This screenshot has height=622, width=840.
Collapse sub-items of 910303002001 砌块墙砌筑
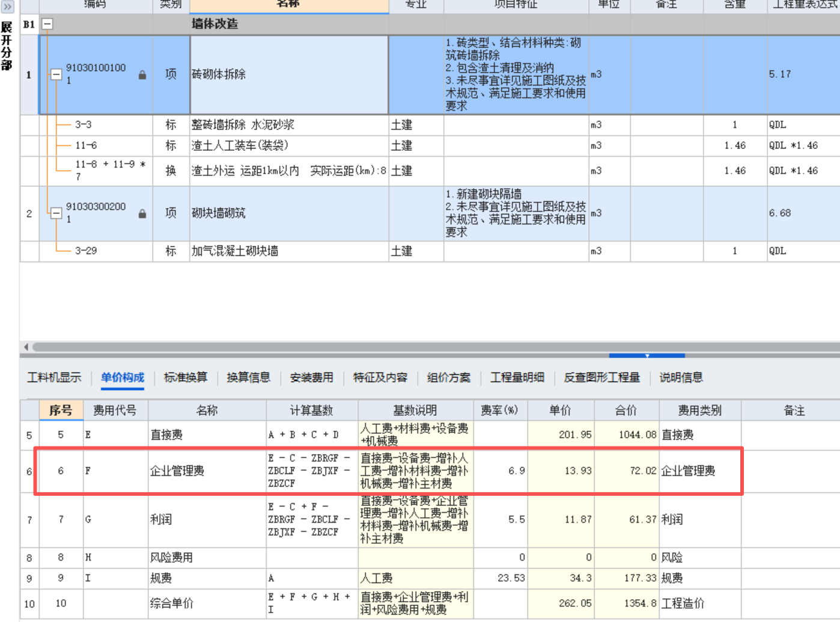pyautogui.click(x=56, y=213)
